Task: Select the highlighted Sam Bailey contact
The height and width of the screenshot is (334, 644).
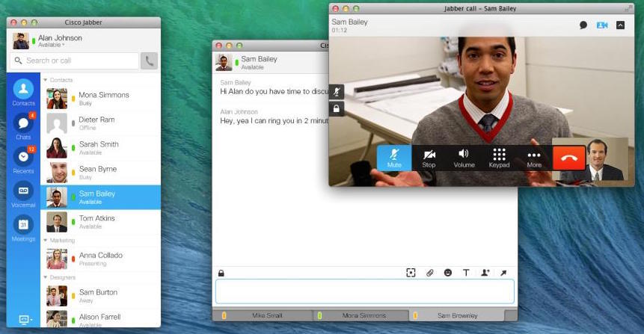Action: point(101,197)
